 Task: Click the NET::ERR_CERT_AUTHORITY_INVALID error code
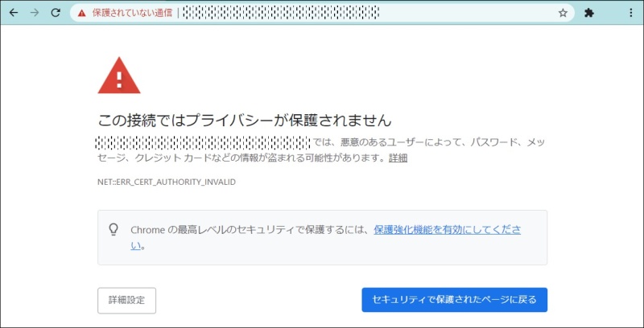coord(167,182)
